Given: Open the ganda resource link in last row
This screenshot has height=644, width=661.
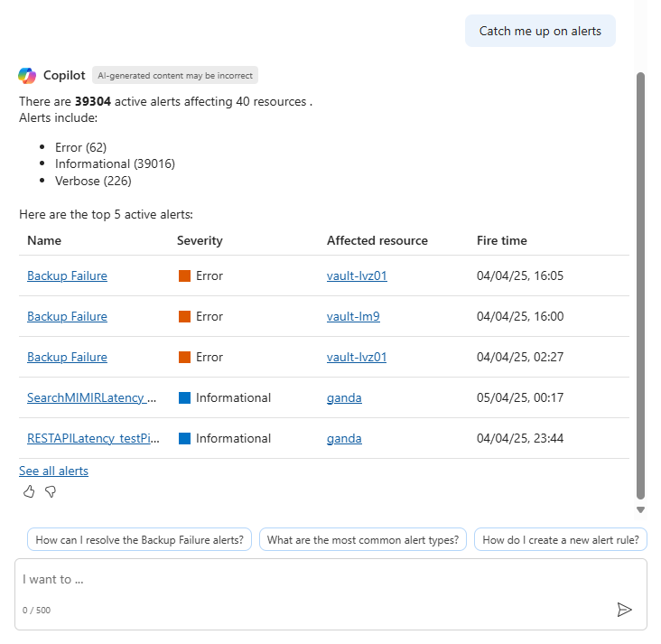Looking at the screenshot, I should pos(344,439).
